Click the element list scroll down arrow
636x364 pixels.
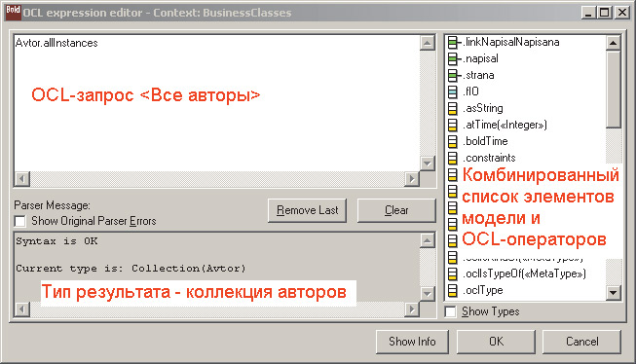tap(614, 292)
